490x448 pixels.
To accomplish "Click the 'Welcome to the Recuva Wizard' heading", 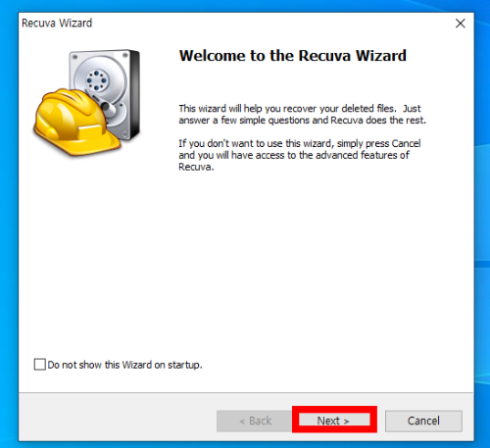I will click(293, 56).
